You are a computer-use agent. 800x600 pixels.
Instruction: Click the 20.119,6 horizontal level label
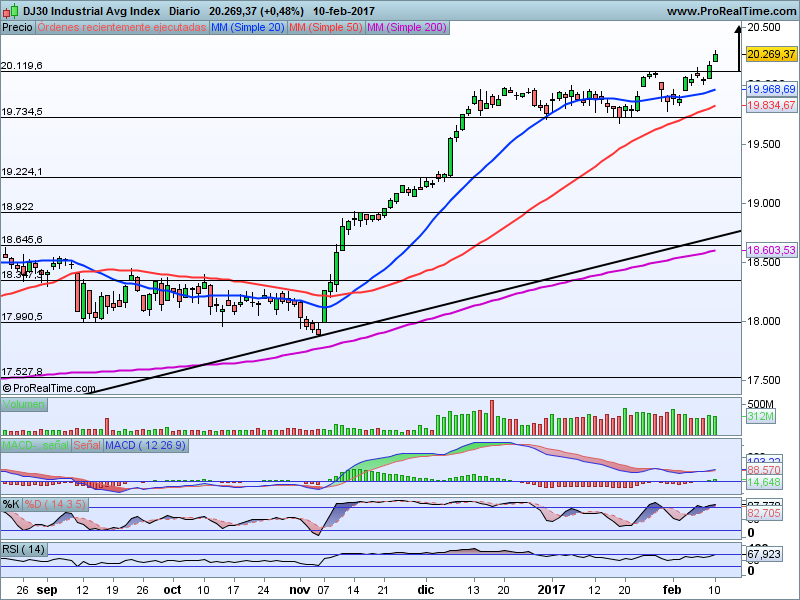coord(22,65)
